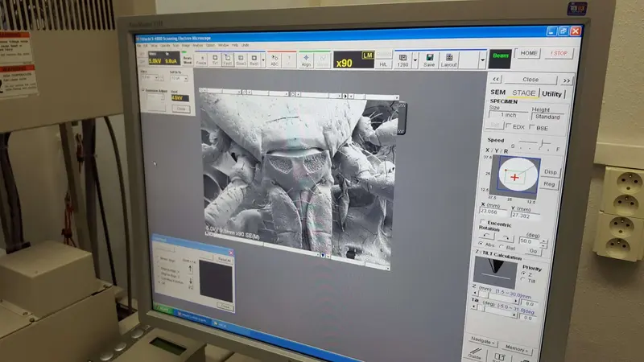Click the 1280 capture resolution icon
Image resolution: width=644 pixels, height=362 pixels.
pyautogui.click(x=403, y=61)
